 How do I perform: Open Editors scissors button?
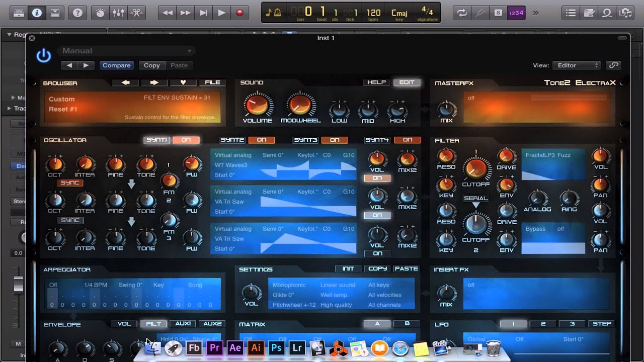click(137, 13)
